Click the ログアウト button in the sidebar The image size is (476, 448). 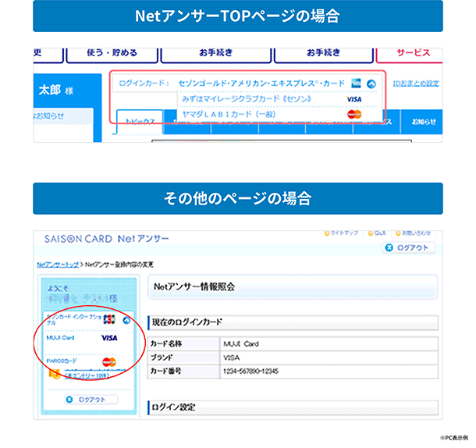91,400
